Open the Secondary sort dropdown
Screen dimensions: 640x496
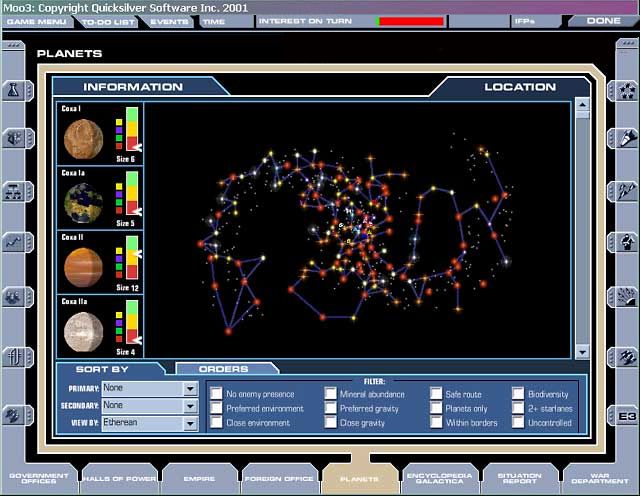pyautogui.click(x=150, y=406)
